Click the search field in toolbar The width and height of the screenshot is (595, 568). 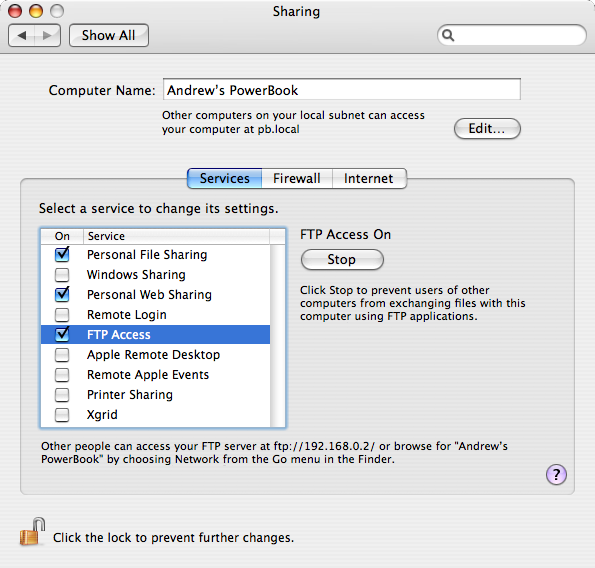512,35
